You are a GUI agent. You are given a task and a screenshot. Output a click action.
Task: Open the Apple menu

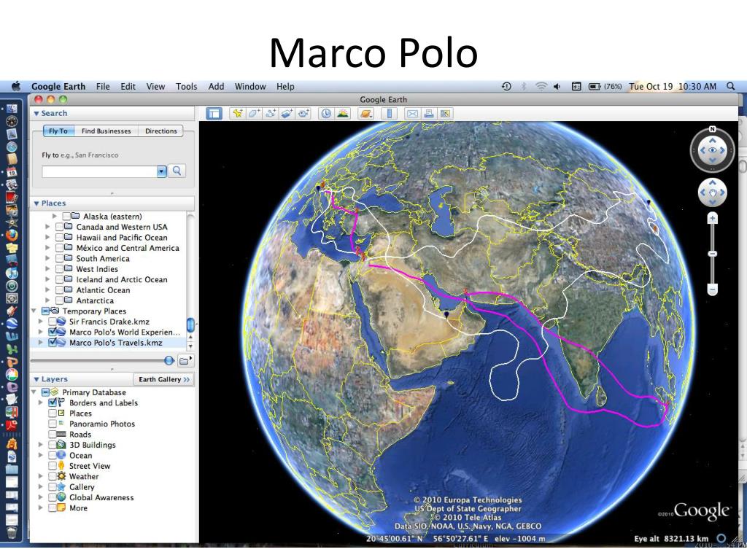coord(16,86)
